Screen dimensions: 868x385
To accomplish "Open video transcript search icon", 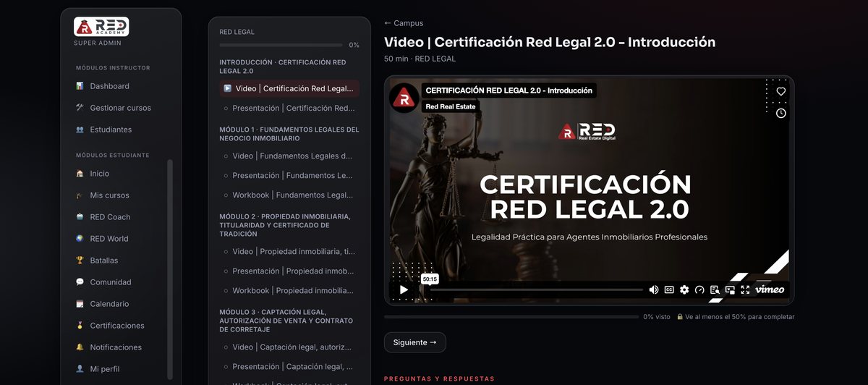I will (715, 289).
